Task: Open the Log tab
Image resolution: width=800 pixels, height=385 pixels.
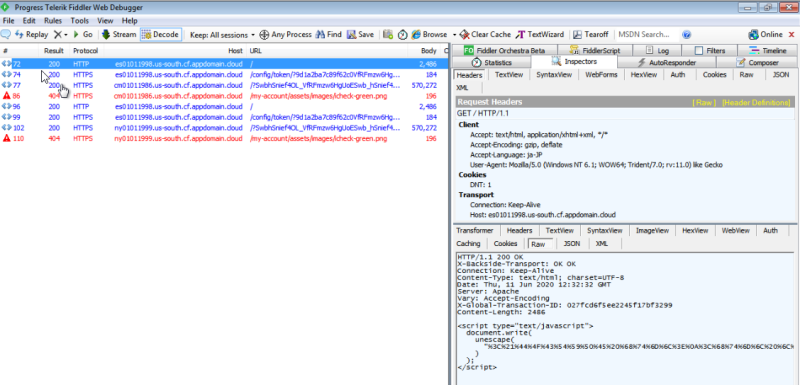Action: point(657,50)
